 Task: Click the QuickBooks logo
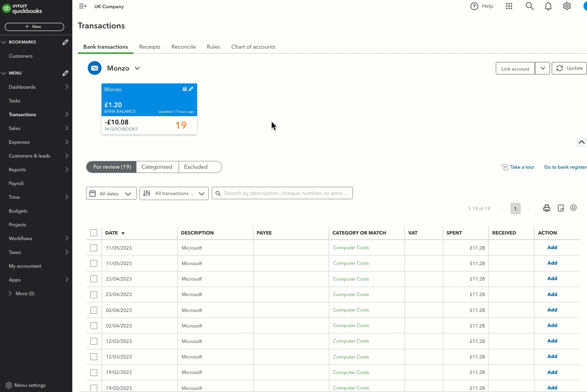pos(22,9)
